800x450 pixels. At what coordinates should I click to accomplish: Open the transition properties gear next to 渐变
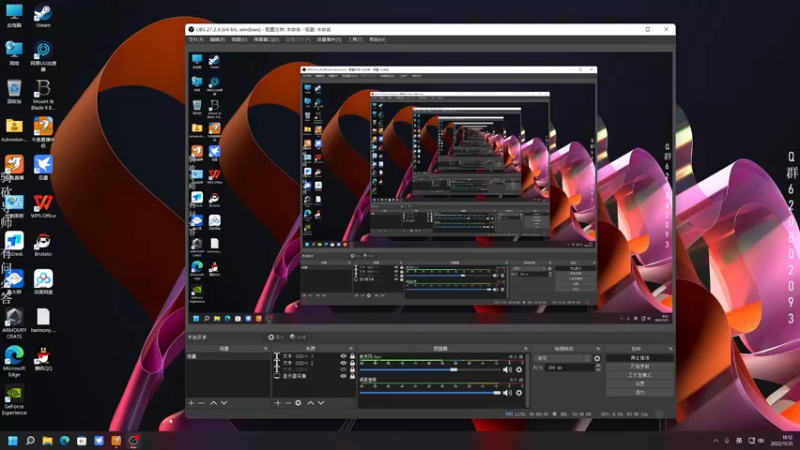597,359
